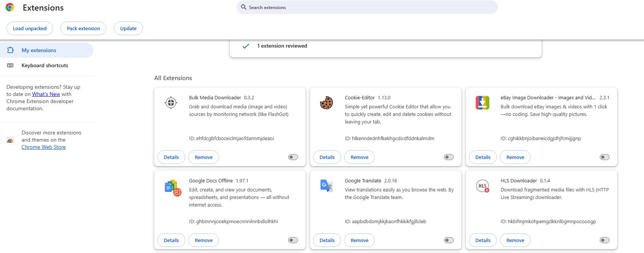Screen dimensions: 644x253
Task: Remove Google Docs Offline extension
Action: coord(204,240)
